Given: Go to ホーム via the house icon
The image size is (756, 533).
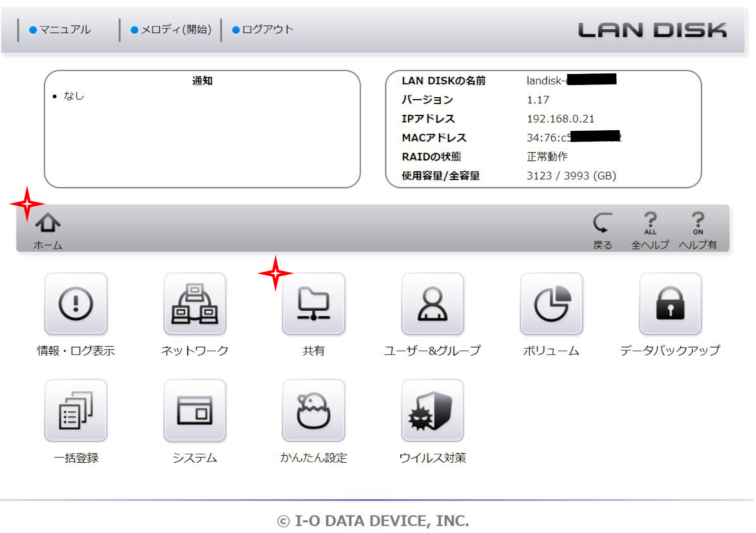Looking at the screenshot, I should [48, 223].
